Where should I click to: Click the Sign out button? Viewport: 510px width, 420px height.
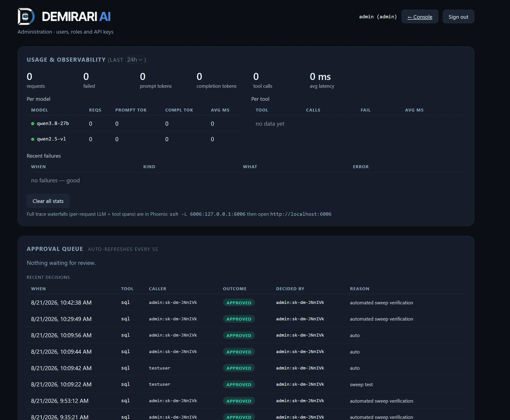[458, 17]
